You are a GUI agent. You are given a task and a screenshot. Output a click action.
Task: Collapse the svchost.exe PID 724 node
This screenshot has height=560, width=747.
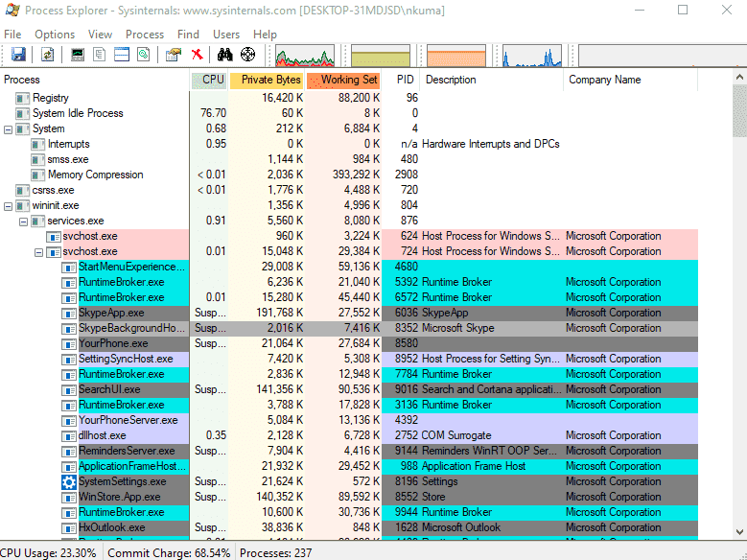39,252
